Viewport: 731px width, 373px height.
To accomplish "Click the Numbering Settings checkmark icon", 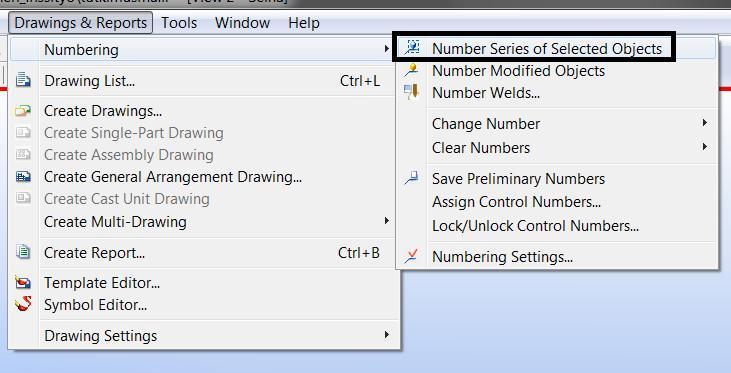I will coord(411,256).
